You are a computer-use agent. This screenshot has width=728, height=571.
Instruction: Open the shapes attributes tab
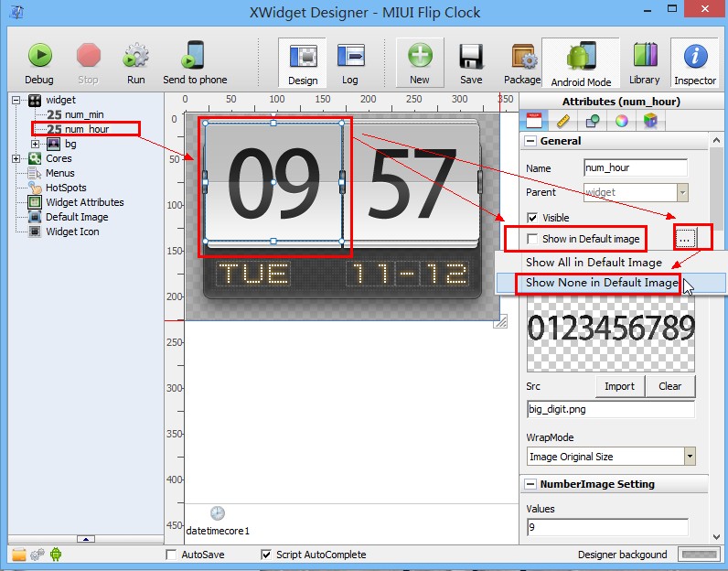[593, 121]
